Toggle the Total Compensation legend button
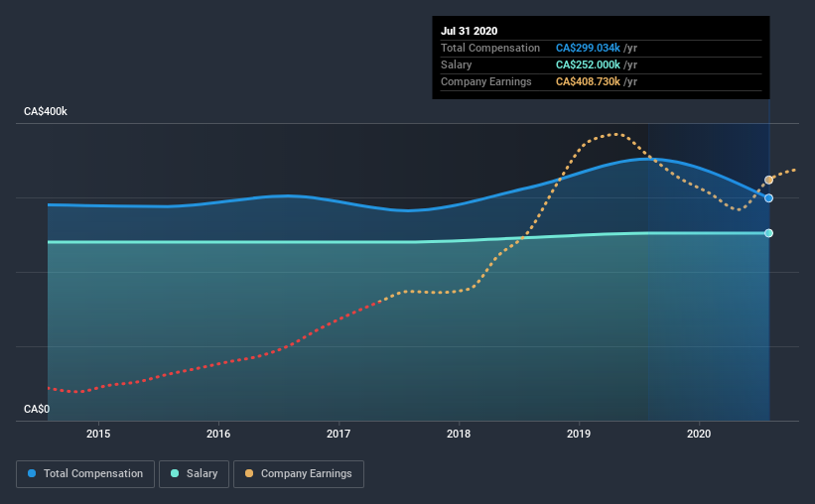The height and width of the screenshot is (504, 815). [x=85, y=474]
